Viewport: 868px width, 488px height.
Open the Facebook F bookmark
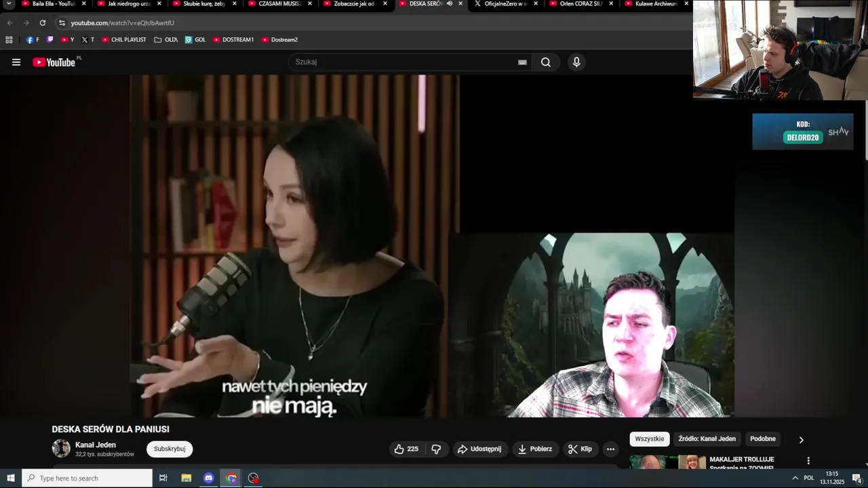[33, 40]
